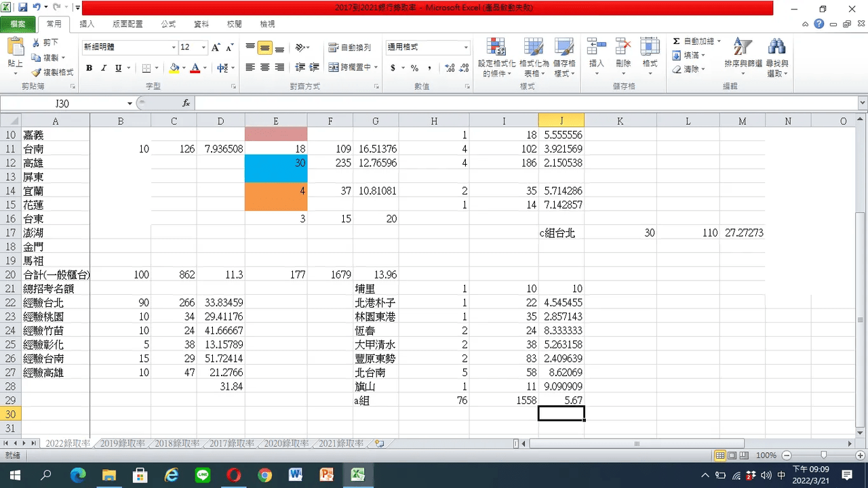868x488 pixels.
Task: Cut the selection with the scissors icon
Action: click(x=37, y=43)
